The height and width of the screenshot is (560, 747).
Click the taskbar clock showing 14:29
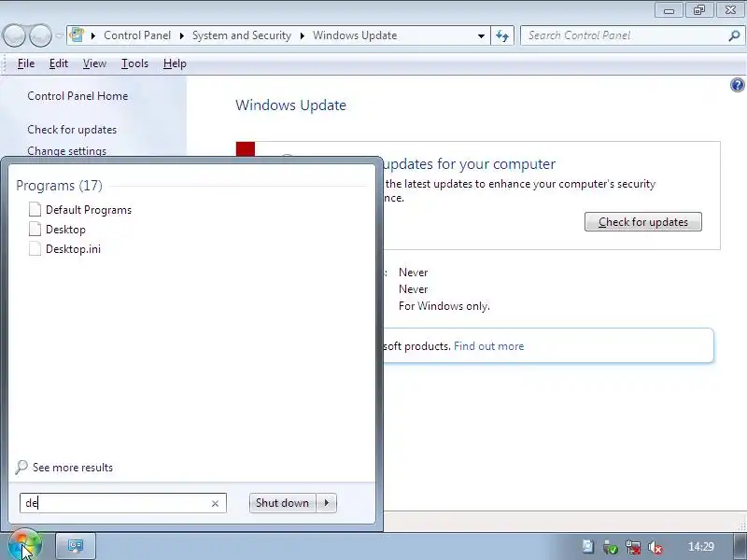click(x=701, y=547)
